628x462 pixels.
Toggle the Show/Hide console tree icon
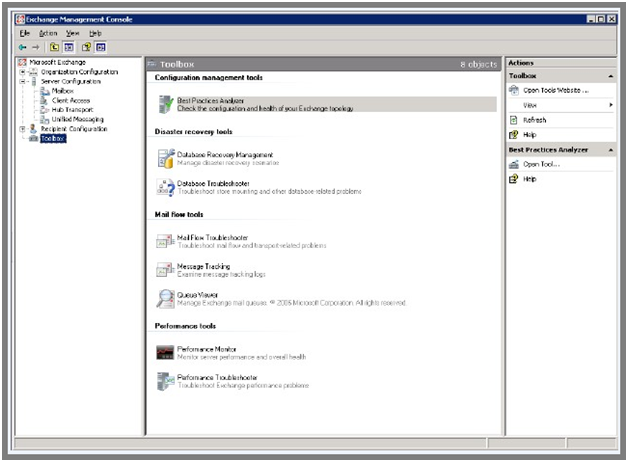(x=69, y=47)
